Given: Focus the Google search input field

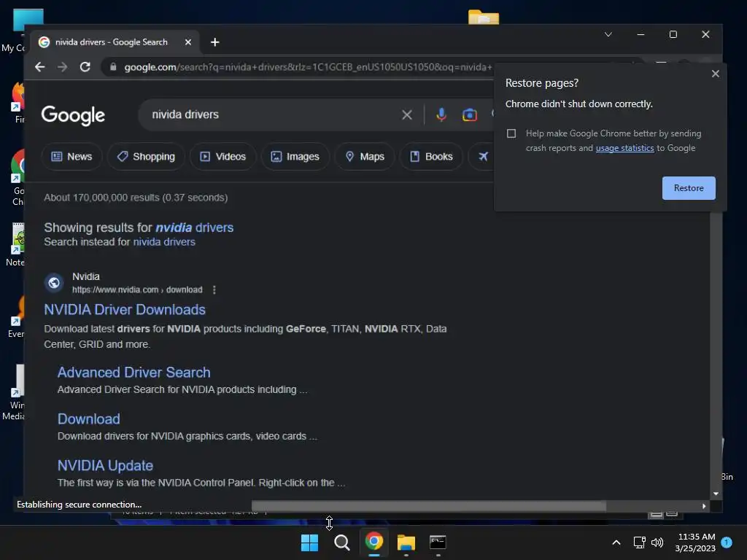Looking at the screenshot, I should 271,114.
